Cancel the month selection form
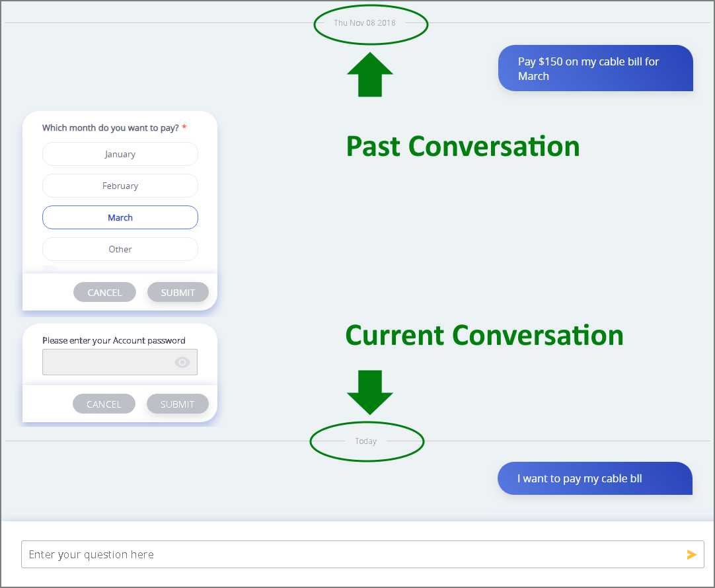This screenshot has width=715, height=588. (104, 292)
